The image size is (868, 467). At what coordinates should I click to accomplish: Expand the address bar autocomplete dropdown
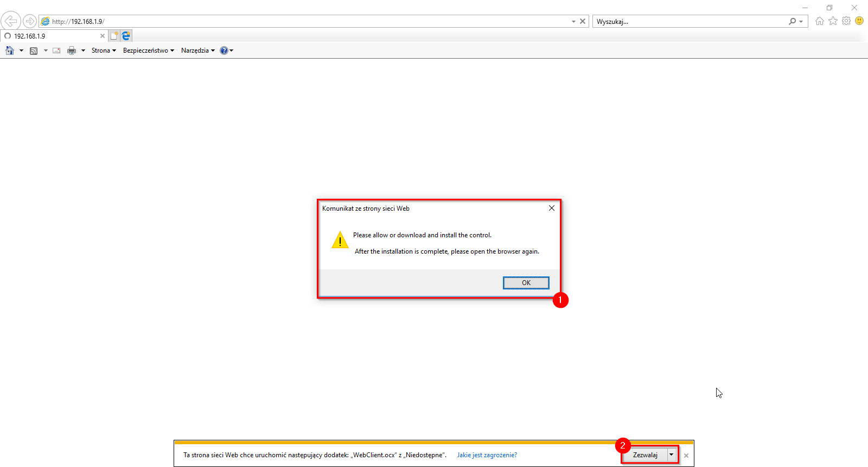573,22
